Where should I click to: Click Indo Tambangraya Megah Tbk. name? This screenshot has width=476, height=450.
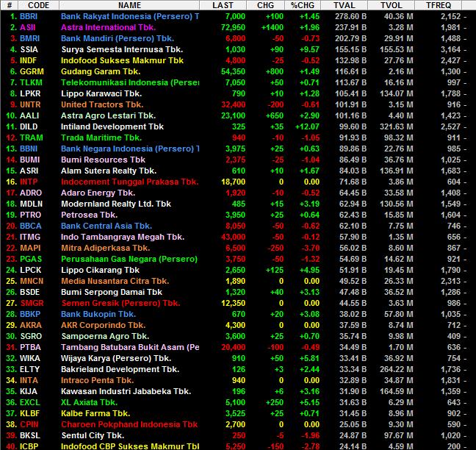tap(123, 237)
